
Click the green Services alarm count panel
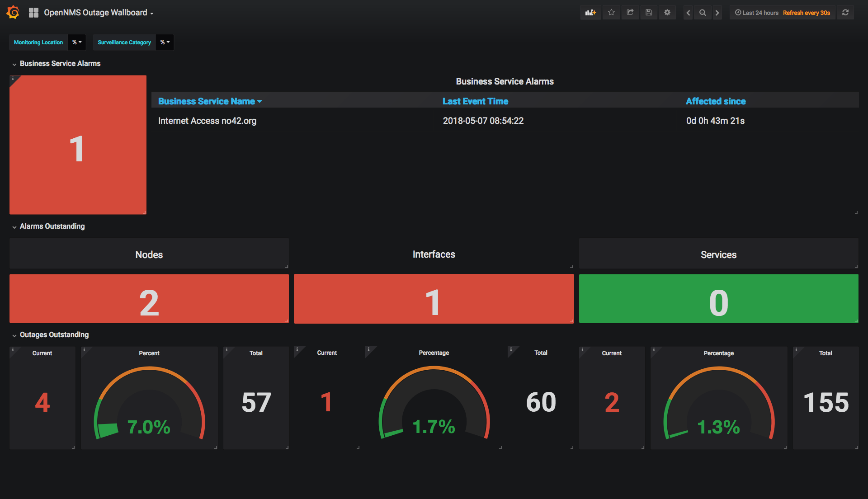tap(718, 299)
